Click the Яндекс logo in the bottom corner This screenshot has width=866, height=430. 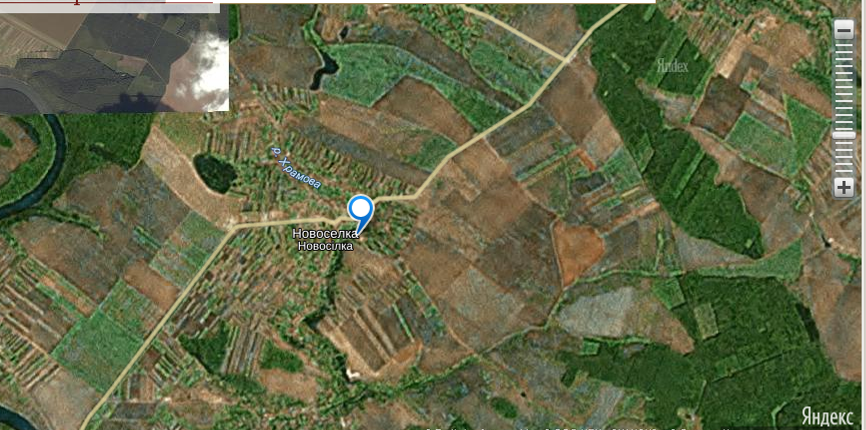827,415
